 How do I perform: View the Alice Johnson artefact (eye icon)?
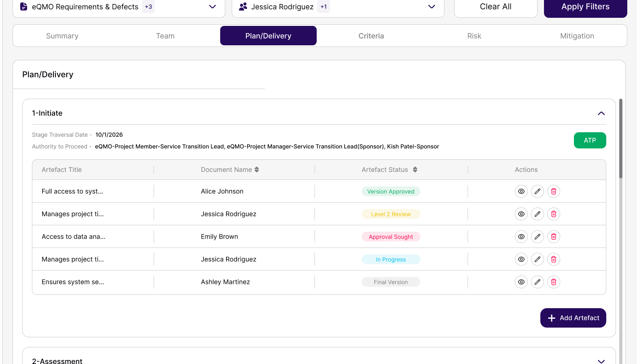point(521,191)
